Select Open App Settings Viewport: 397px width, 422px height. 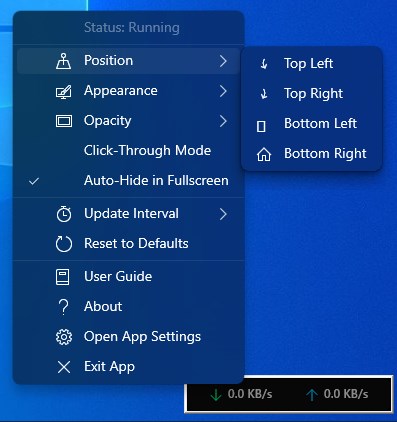tap(129, 336)
